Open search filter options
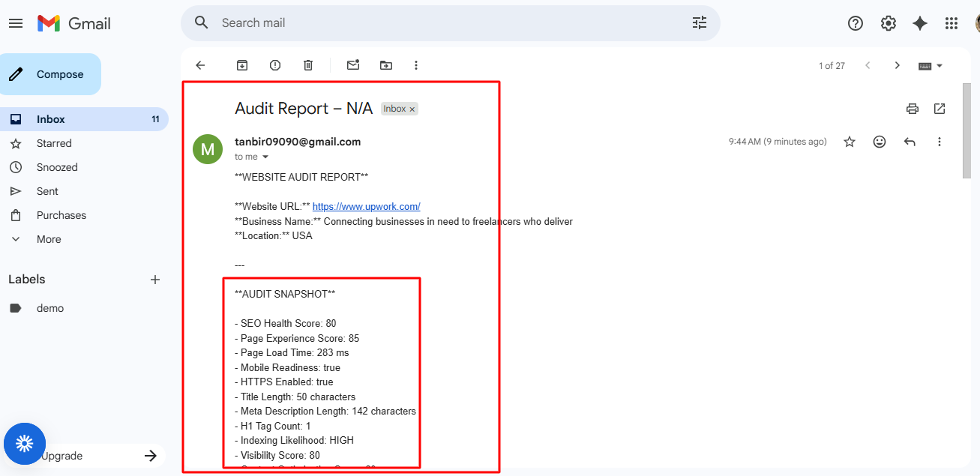Screen dimensions: 980x476 point(699,23)
